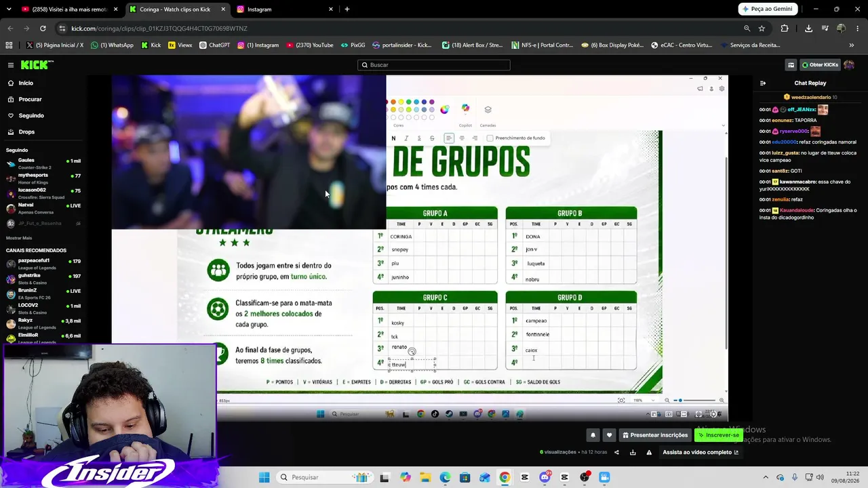Open the Gaules channel in followed list

click(43, 163)
